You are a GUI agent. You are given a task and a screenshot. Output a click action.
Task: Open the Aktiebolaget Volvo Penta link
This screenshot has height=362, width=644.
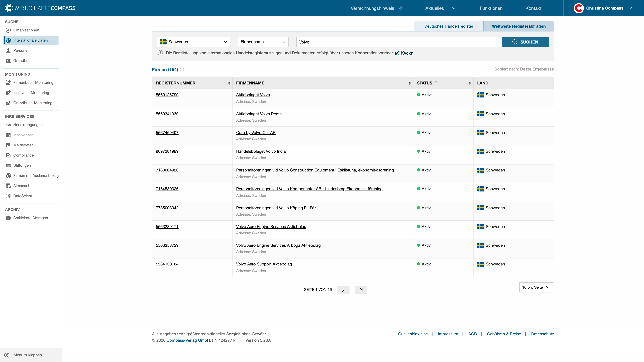pyautogui.click(x=259, y=114)
